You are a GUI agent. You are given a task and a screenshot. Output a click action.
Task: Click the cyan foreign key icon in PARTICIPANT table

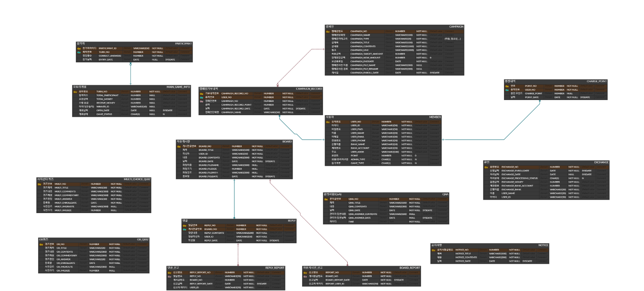(79, 52)
